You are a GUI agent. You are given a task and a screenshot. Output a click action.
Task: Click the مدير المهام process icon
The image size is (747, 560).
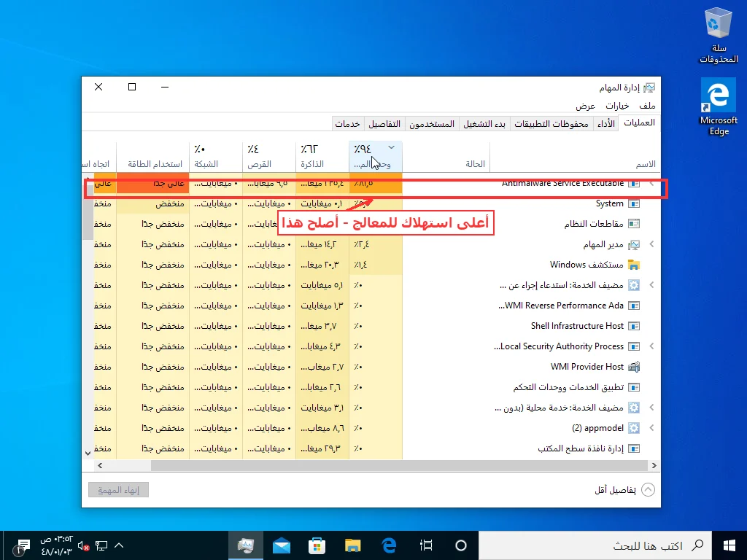[x=634, y=245]
